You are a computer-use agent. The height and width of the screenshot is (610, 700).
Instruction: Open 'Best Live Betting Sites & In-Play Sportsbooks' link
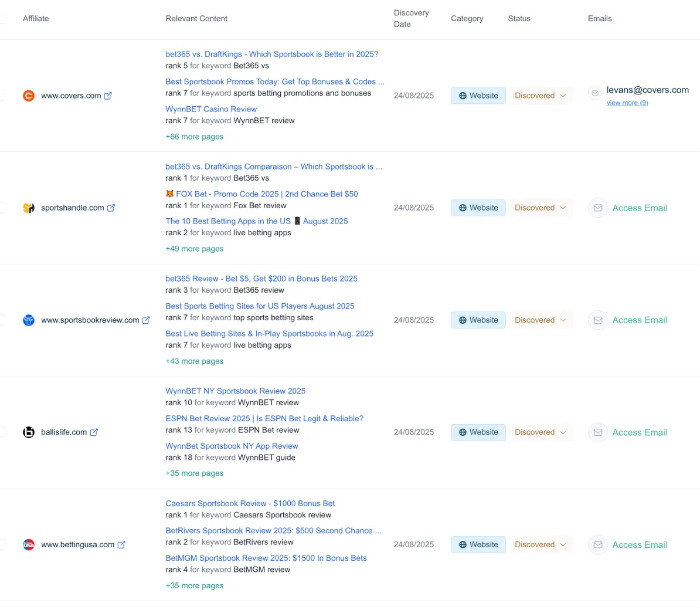269,334
